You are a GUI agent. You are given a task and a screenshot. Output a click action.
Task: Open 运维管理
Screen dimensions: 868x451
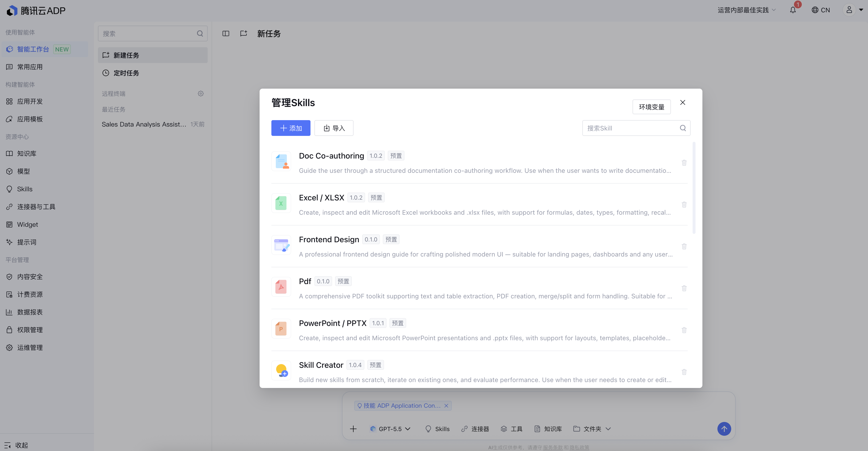click(x=45, y=348)
